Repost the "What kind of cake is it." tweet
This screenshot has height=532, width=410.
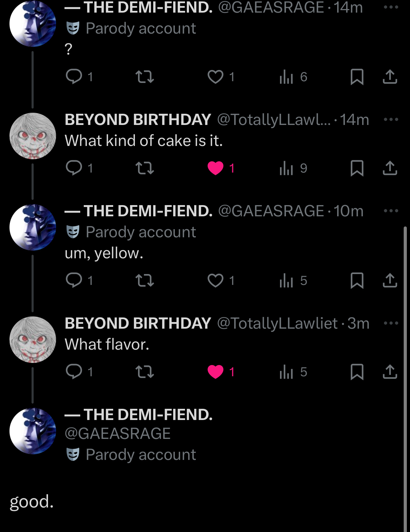click(x=145, y=168)
